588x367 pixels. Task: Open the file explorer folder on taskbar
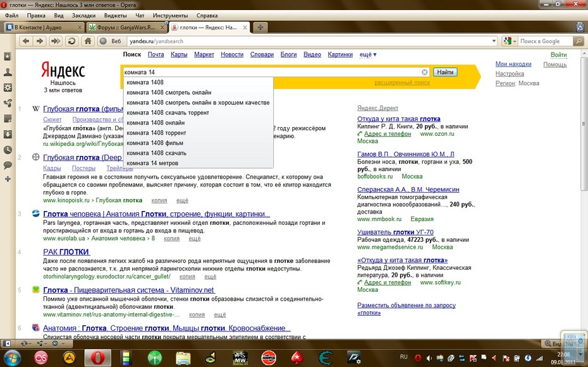coord(183,358)
